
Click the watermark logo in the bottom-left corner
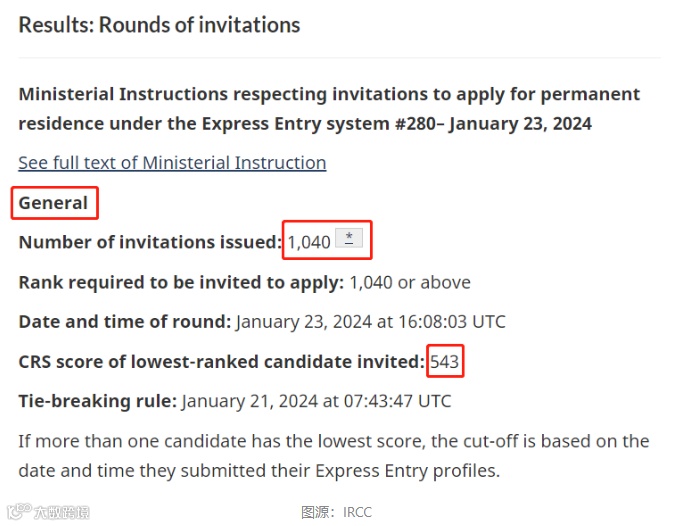pyautogui.click(x=48, y=513)
